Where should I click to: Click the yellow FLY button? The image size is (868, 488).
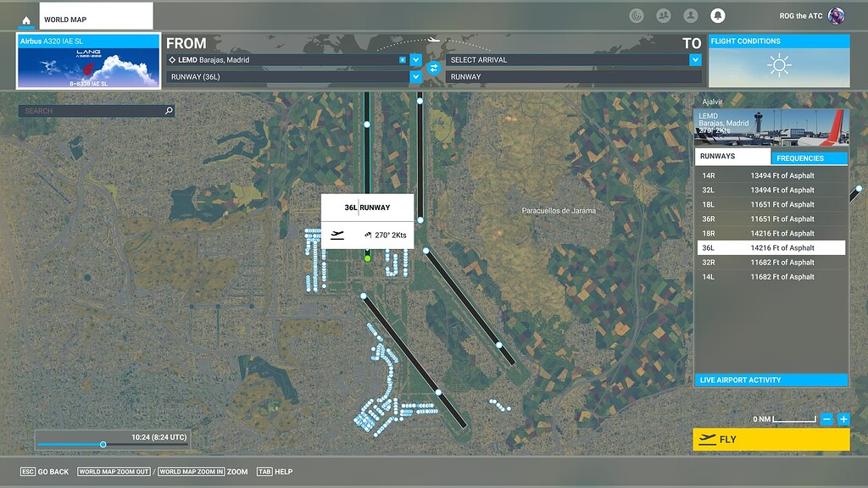(771, 440)
